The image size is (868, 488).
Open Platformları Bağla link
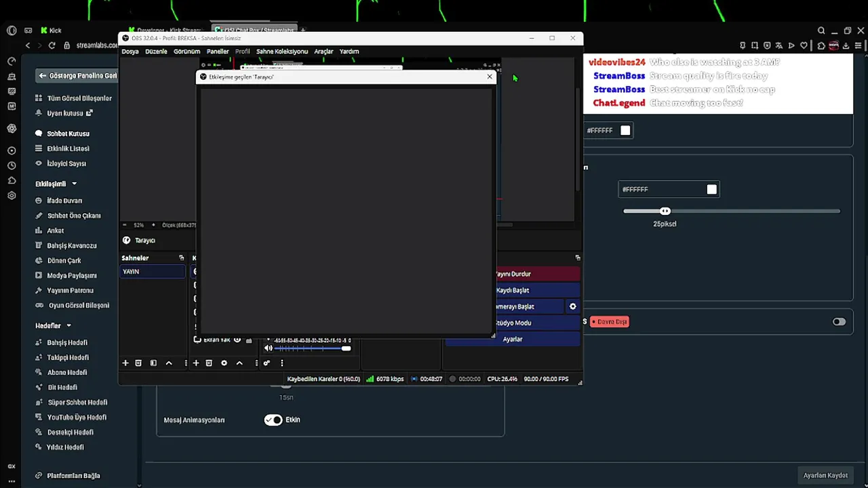(68, 476)
